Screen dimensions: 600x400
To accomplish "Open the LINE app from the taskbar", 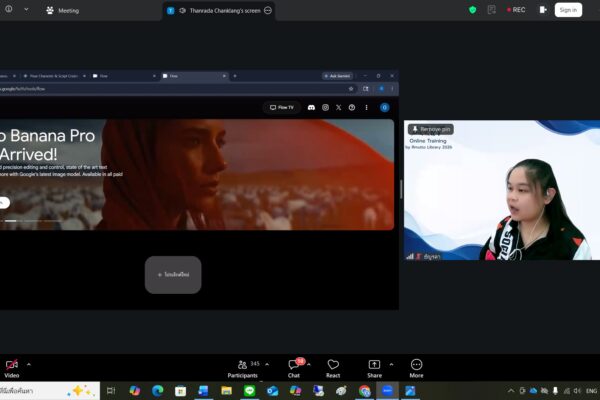I will pyautogui.click(x=249, y=391).
